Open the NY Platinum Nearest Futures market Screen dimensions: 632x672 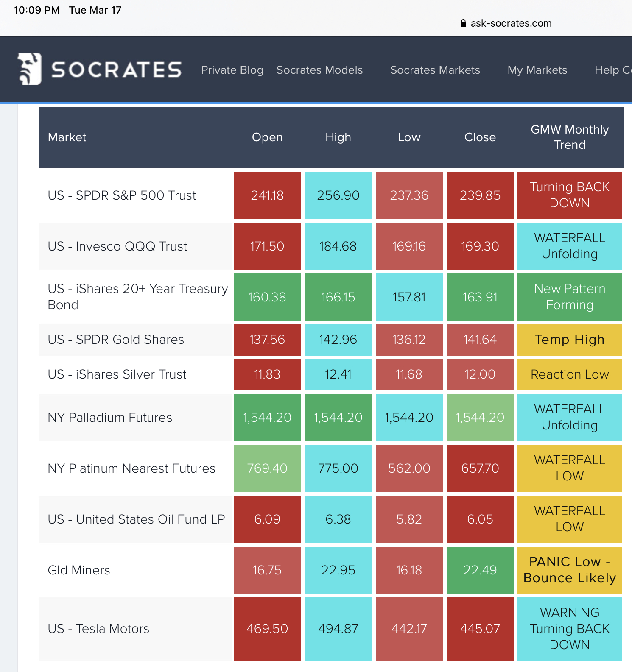coord(131,468)
